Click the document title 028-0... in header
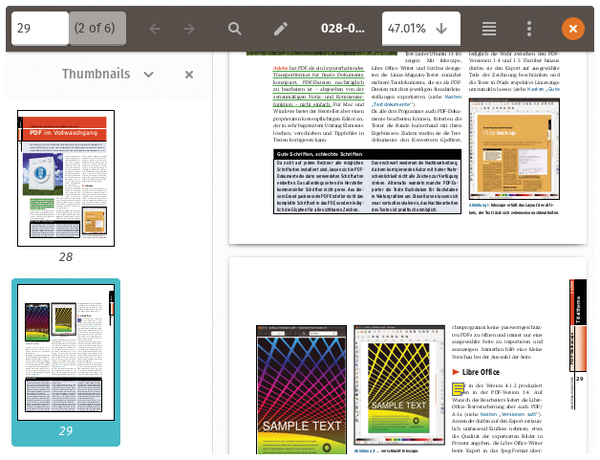This screenshot has width=600, height=460. tap(342, 28)
